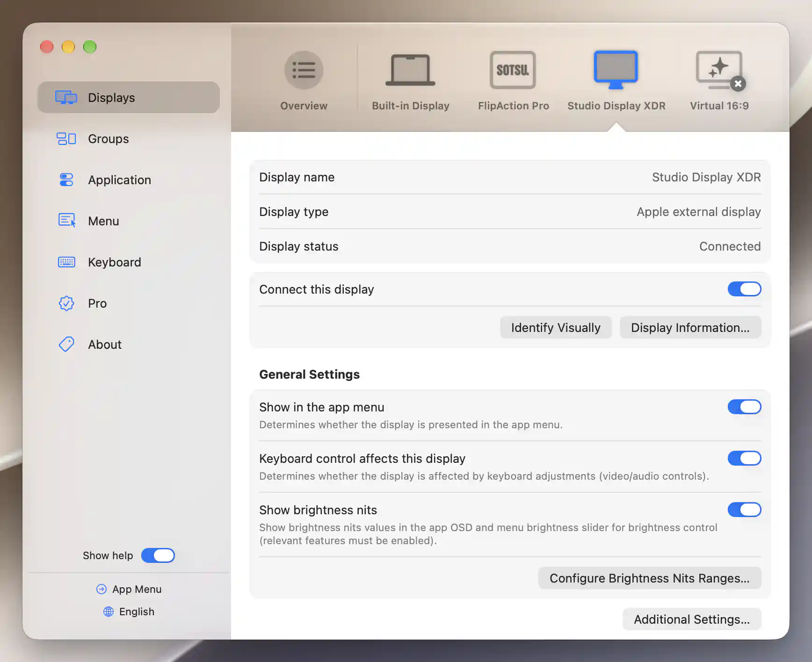Image resolution: width=812 pixels, height=662 pixels.
Task: Open Display Information... dialog
Action: pos(690,327)
